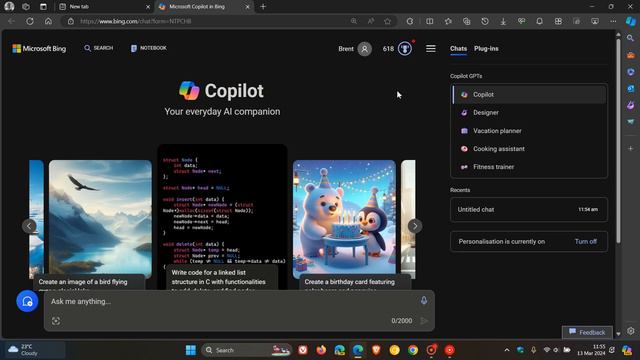The height and width of the screenshot is (360, 640).
Task: Open the weather widget showing Cloudy
Action: (x=34, y=350)
